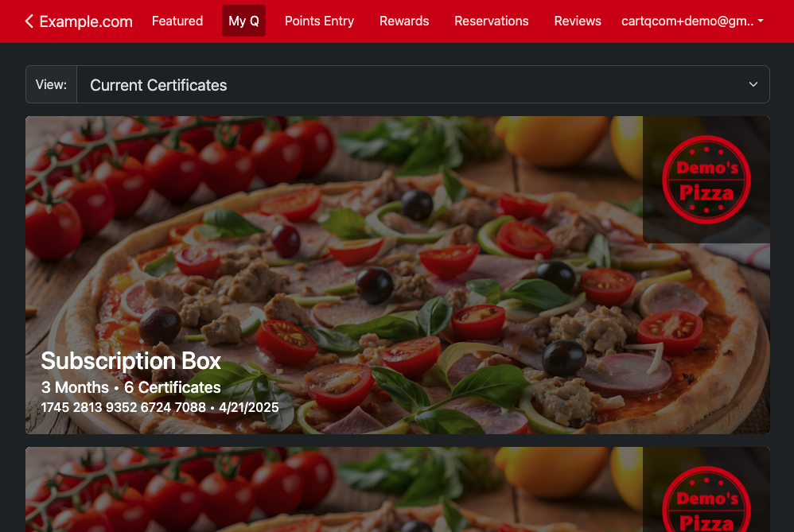Click certificate number 1745 2813 9352 6724 7088

tap(123, 407)
